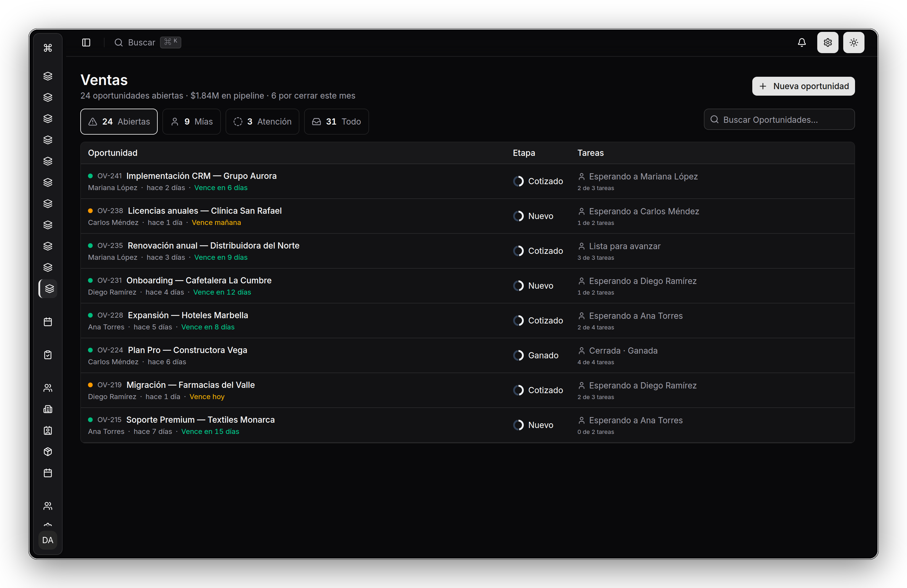Click Nueva oportunidad button
907x588 pixels.
click(803, 86)
